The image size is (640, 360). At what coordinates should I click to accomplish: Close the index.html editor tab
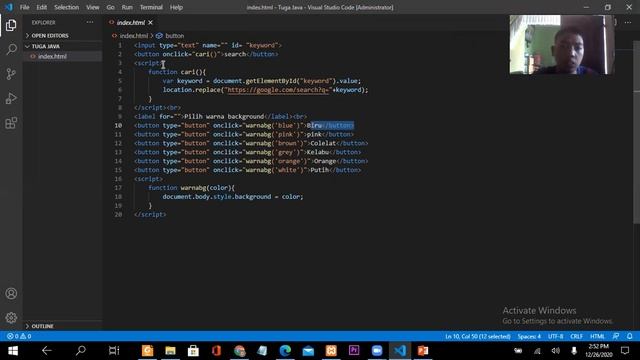pyautogui.click(x=151, y=22)
